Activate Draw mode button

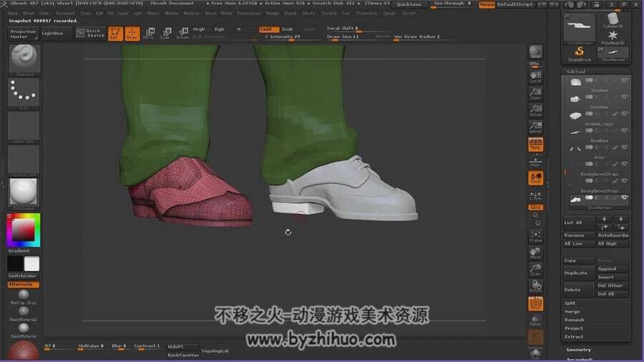(132, 33)
